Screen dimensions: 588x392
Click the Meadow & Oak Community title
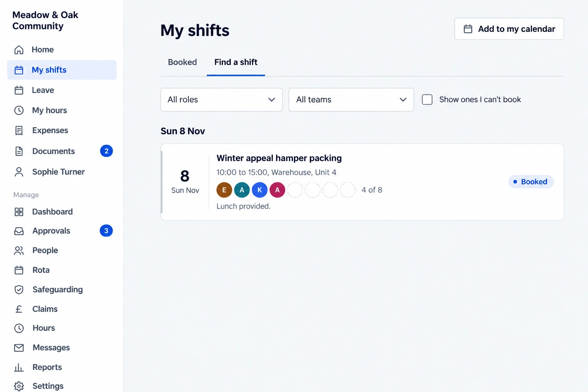tap(45, 20)
